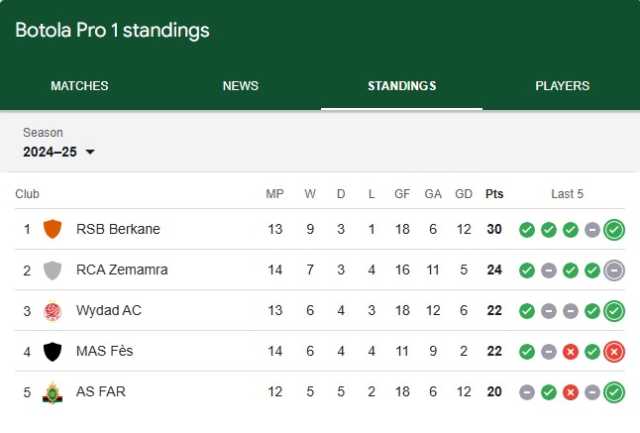This screenshot has width=640, height=433.
Task: Select the Players tab
Action: click(562, 86)
